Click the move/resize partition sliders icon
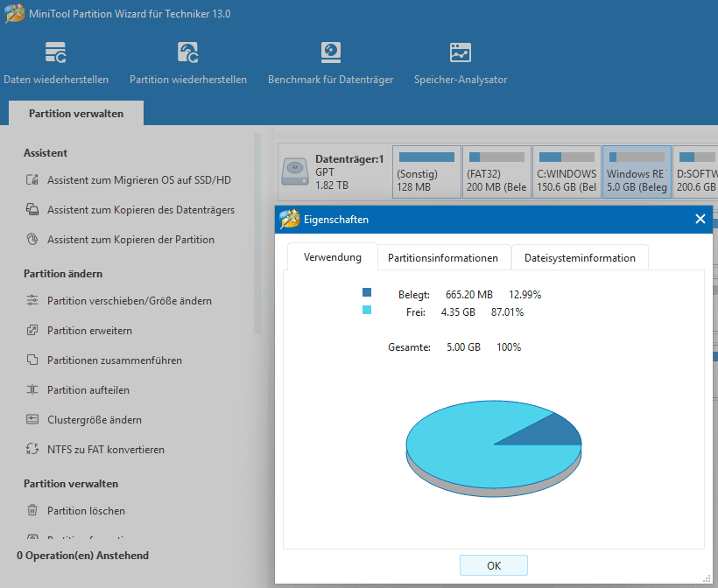 point(32,300)
